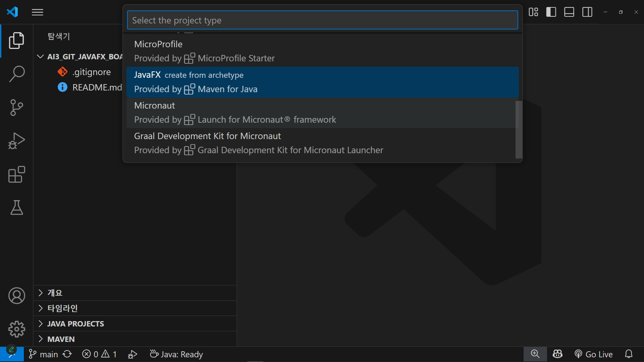Click the Java: Ready status item
The width and height of the screenshot is (644, 362).
176,354
